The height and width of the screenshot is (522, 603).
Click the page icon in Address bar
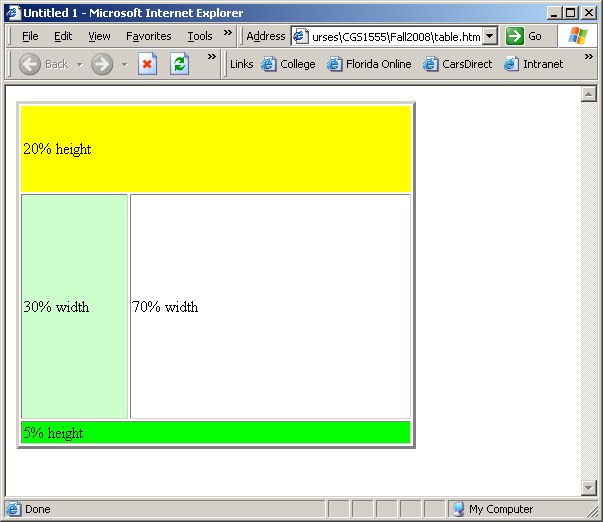[x=300, y=36]
